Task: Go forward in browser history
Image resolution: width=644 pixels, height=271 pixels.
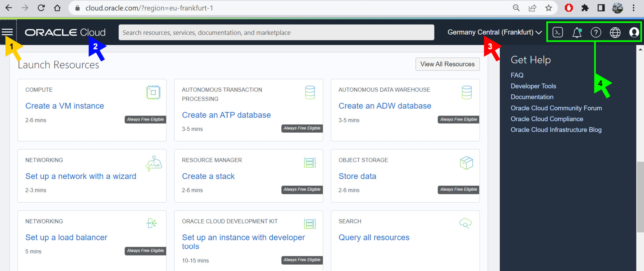Action: tap(25, 8)
